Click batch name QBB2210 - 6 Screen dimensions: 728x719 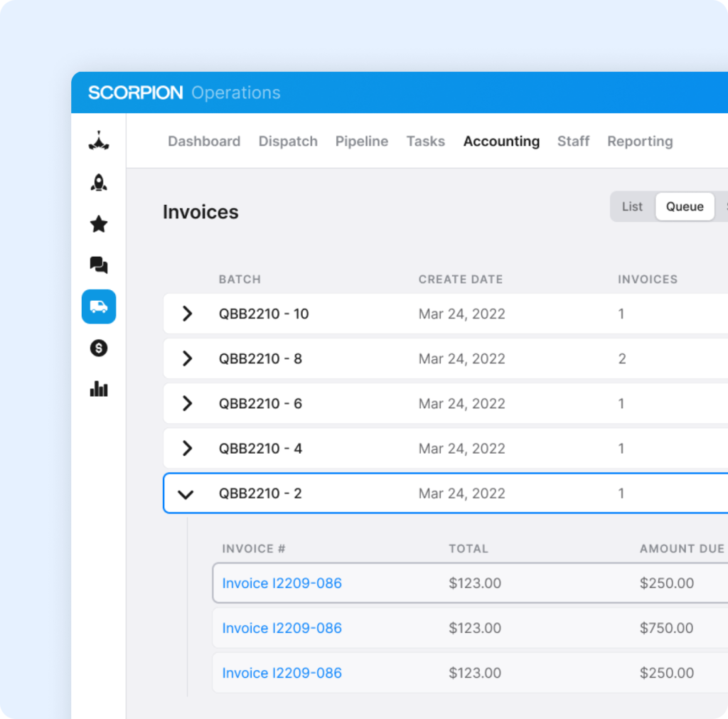pyautogui.click(x=260, y=404)
